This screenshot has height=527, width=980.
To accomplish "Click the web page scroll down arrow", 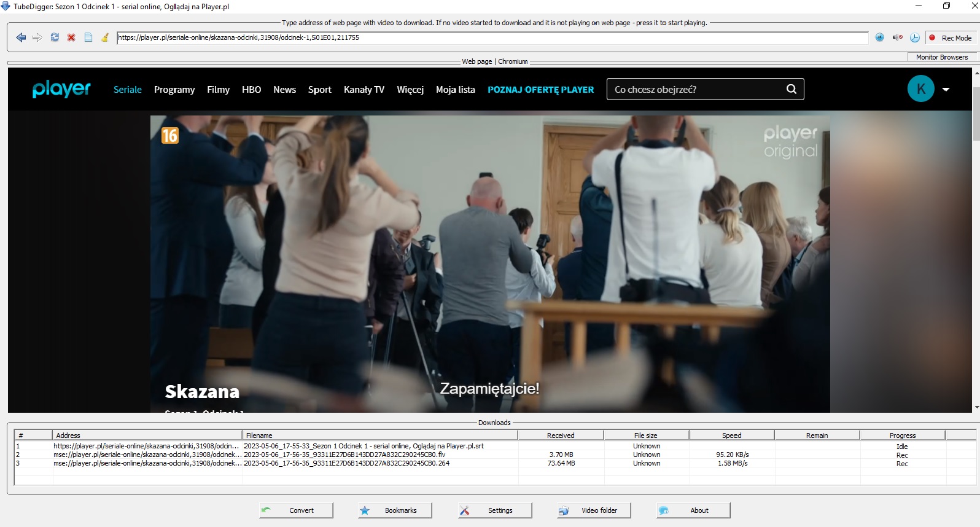I will point(976,407).
